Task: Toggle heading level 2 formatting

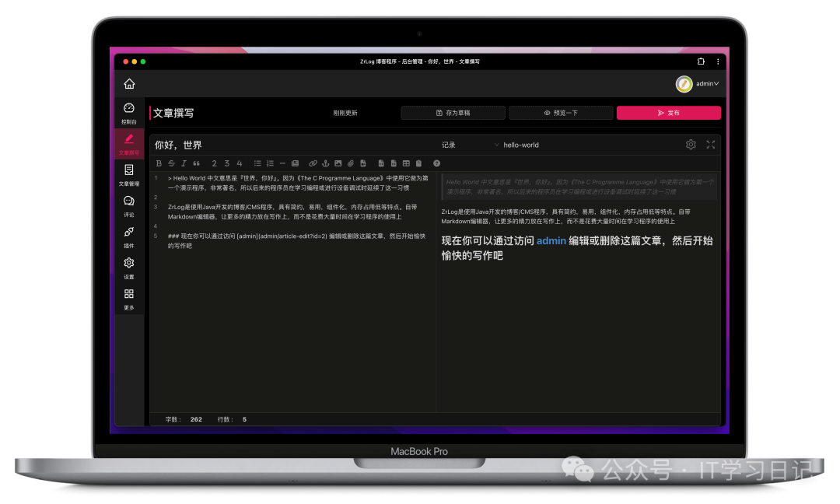Action: click(x=214, y=163)
